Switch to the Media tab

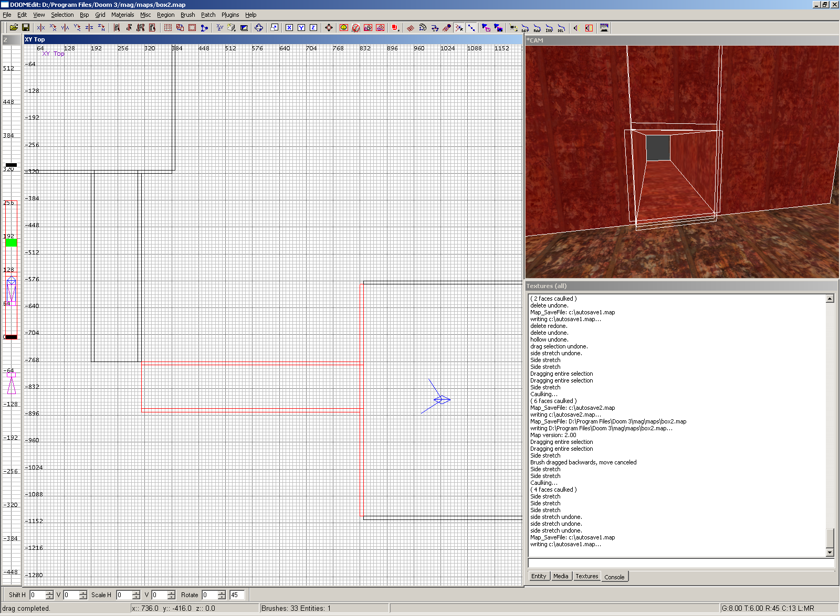pyautogui.click(x=561, y=576)
